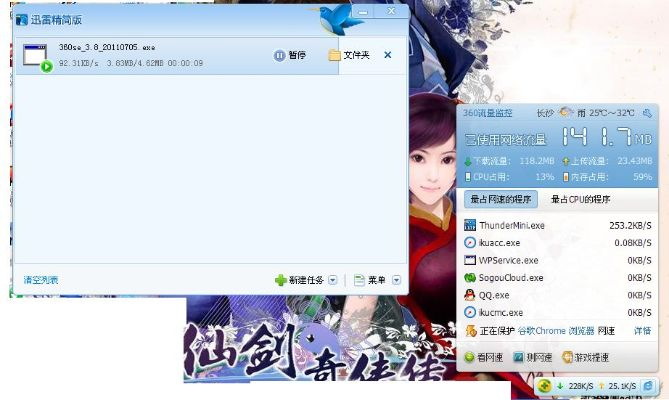Click the SogouCloud.exe green icon
The image size is (669, 400).
coord(470,278)
